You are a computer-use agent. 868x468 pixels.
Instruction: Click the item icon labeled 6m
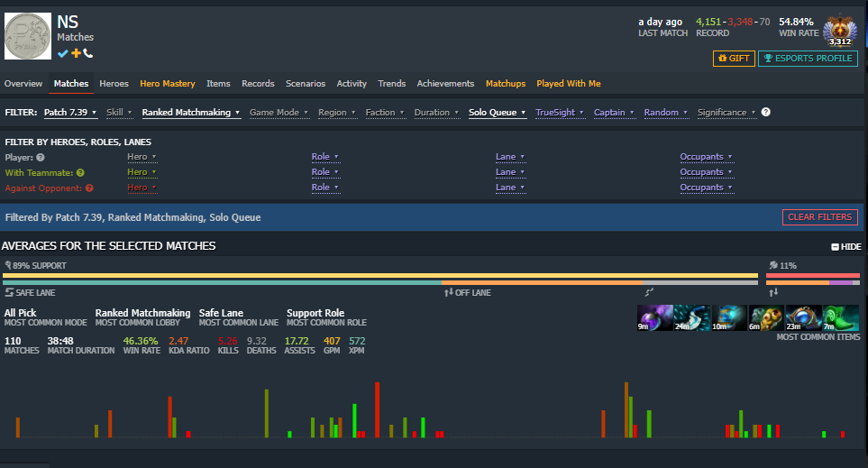pyautogui.click(x=766, y=318)
